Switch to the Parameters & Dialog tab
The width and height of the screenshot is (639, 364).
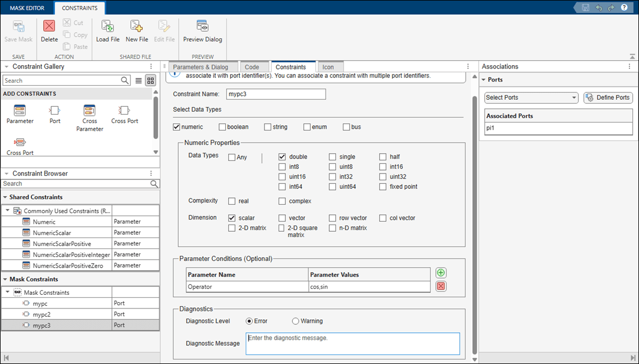(200, 67)
